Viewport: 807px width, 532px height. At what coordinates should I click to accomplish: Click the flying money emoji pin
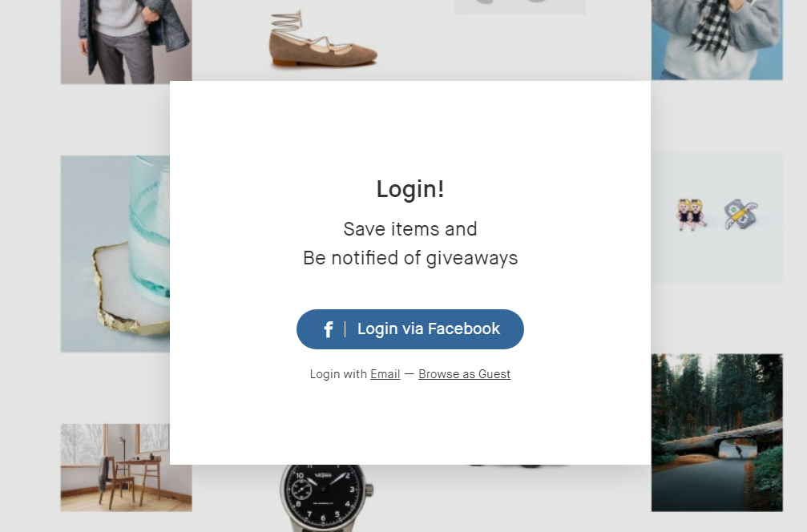tap(741, 215)
